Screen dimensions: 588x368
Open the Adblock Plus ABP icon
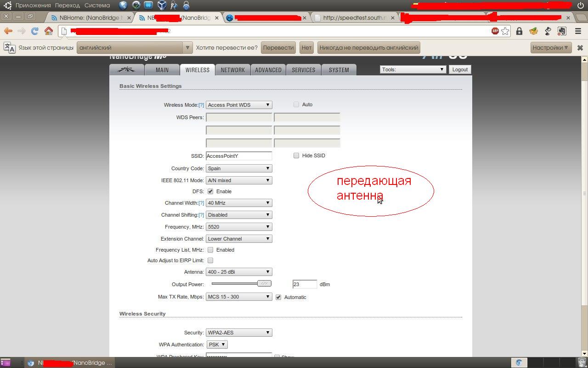[495, 31]
